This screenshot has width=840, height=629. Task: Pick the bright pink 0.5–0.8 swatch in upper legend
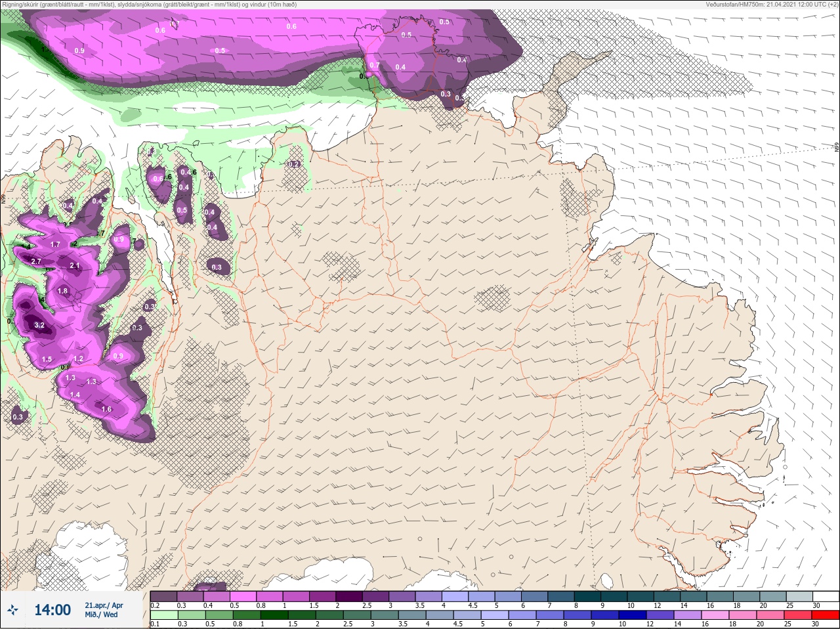(243, 596)
